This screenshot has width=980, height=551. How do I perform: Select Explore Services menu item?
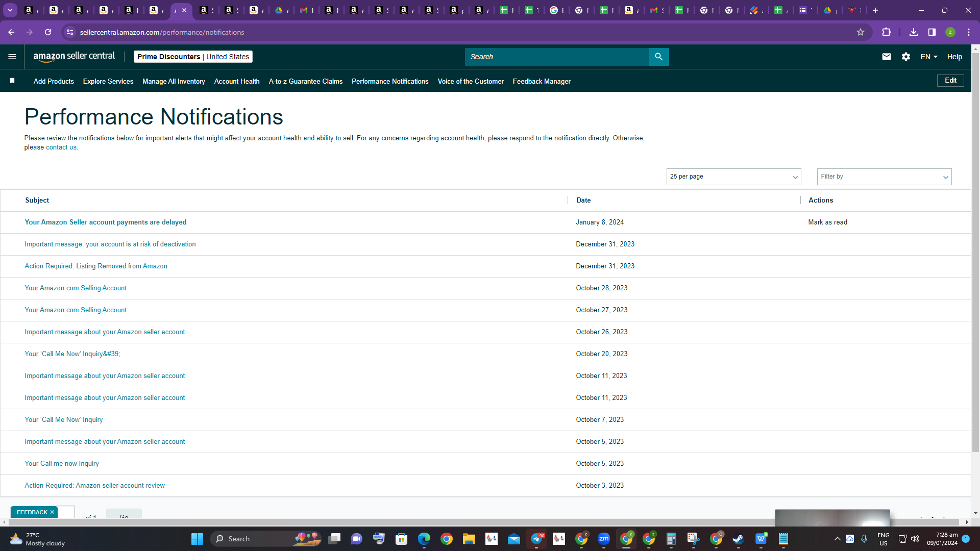click(108, 81)
